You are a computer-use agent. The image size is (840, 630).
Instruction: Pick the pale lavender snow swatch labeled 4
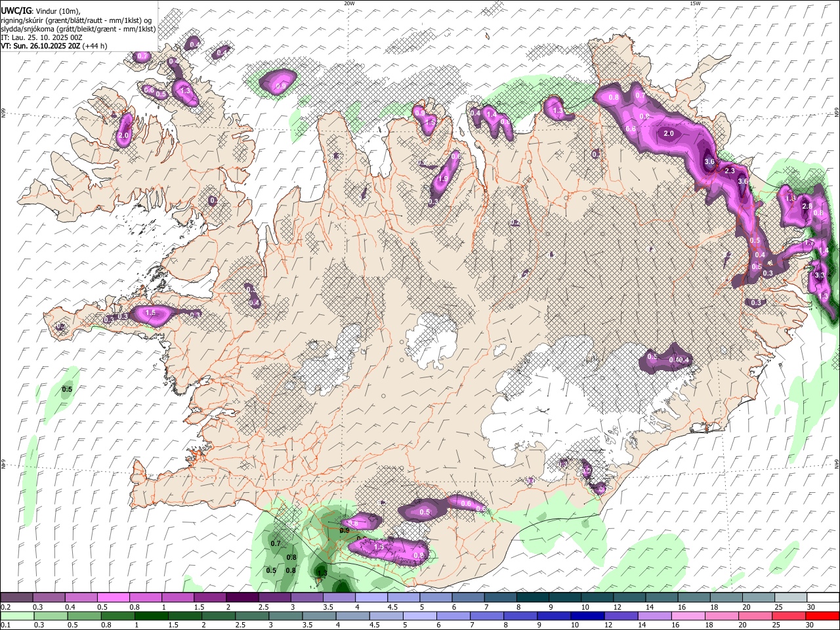[x=370, y=597]
